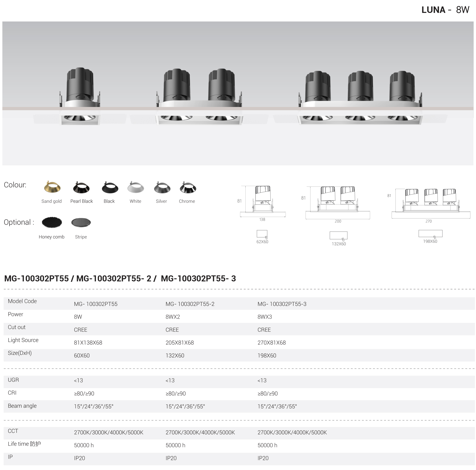Click the 198X60 cut-out diagram
Screen dimensions: 476x470
click(430, 233)
